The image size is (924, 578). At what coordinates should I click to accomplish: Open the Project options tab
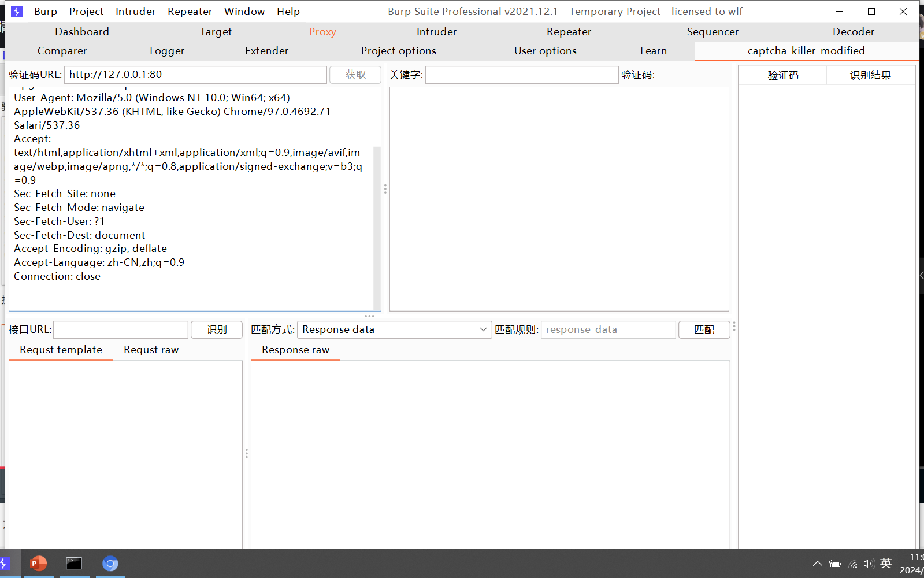point(399,51)
